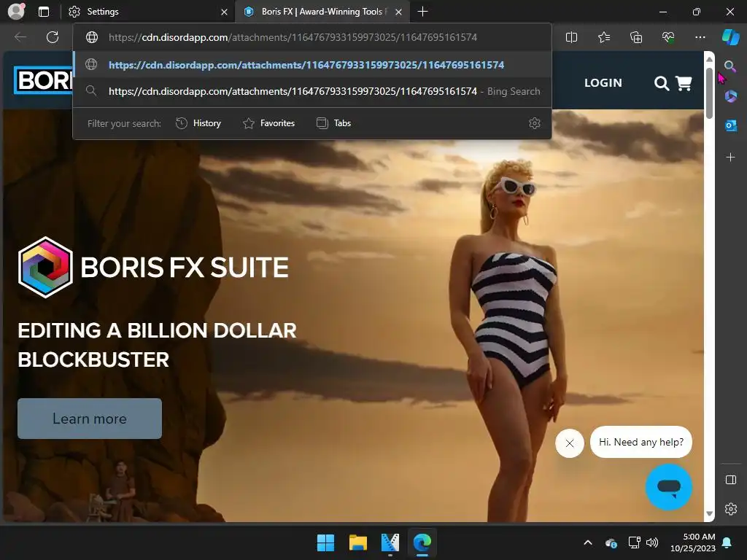747x560 pixels.
Task: Open address bar suggestion settings gear
Action: [x=535, y=123]
